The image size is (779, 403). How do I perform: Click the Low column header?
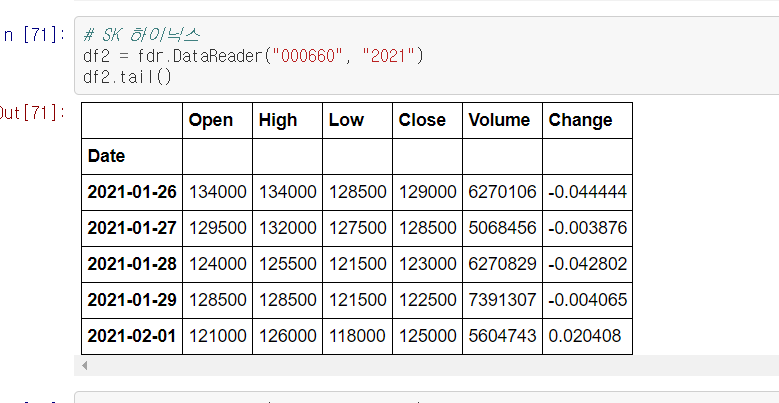click(x=346, y=120)
